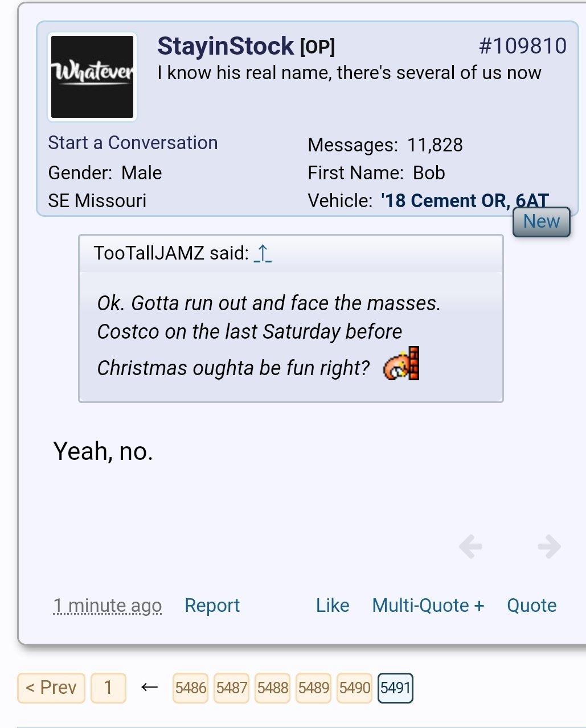Click the left arrow between pages 1 and 5486
This screenshot has height=728, width=586.
pyautogui.click(x=149, y=688)
